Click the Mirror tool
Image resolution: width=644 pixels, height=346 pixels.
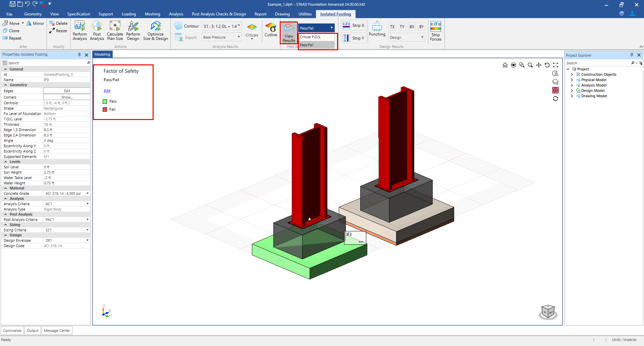(35, 23)
